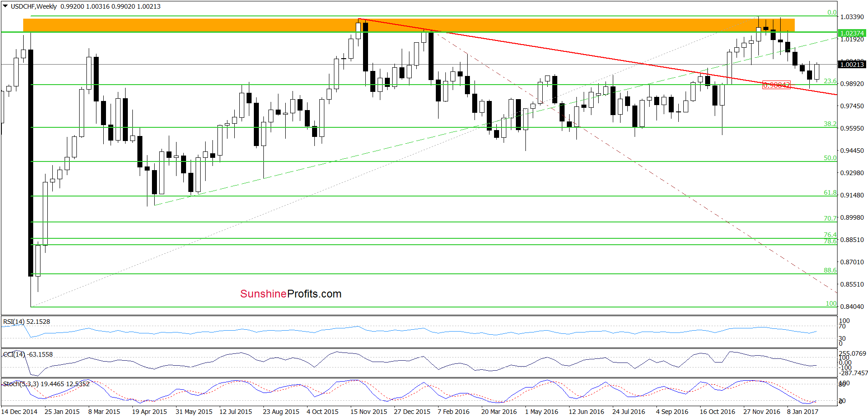Click the RSI(14) 52.1528 indicator label
Image resolution: width=868 pixels, height=418 pixels.
(x=27, y=322)
